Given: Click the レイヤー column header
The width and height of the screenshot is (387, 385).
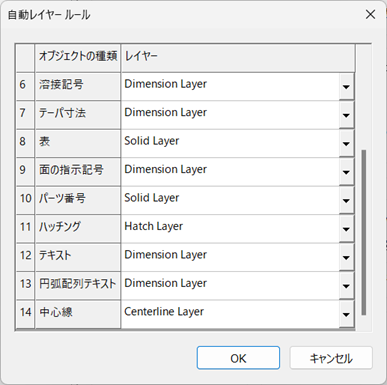Looking at the screenshot, I should [x=238, y=58].
